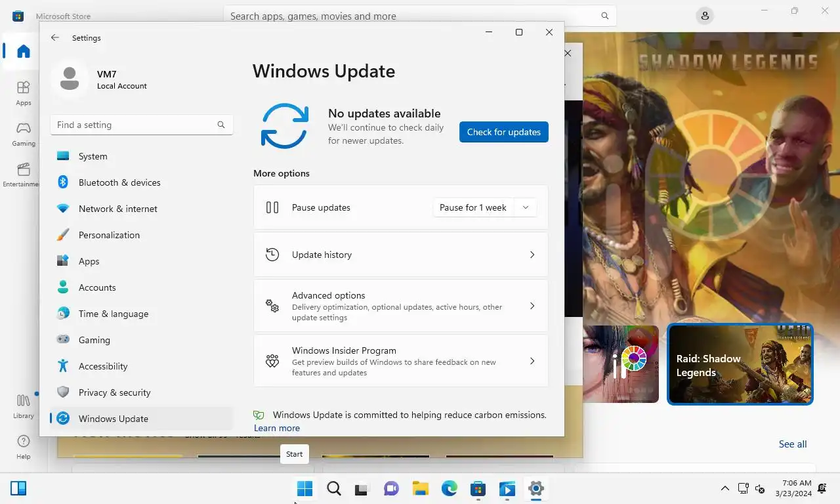Go back using the Settings back arrow

[x=55, y=38]
